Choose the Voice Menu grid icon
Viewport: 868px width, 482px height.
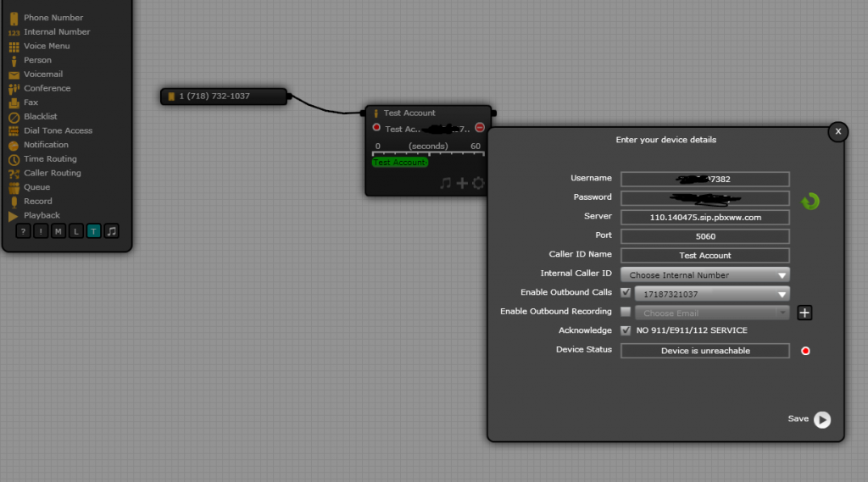click(x=14, y=47)
